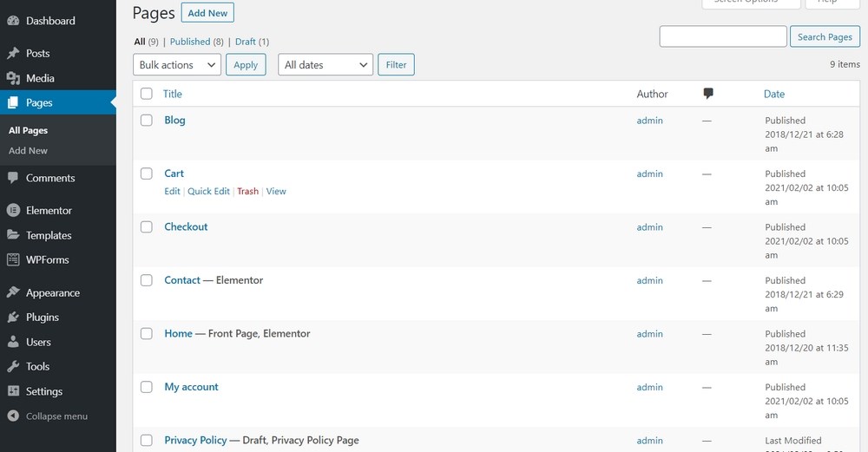Open the Checkout page title link
The width and height of the screenshot is (868, 452).
186,226
